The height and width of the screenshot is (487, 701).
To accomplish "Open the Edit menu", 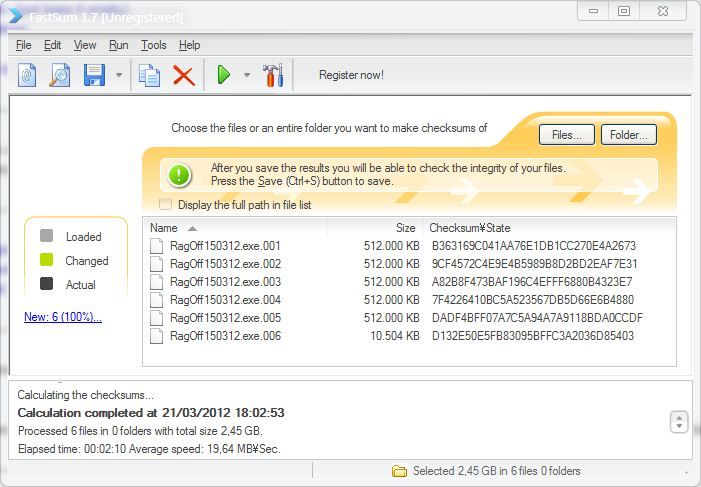I will (x=52, y=45).
